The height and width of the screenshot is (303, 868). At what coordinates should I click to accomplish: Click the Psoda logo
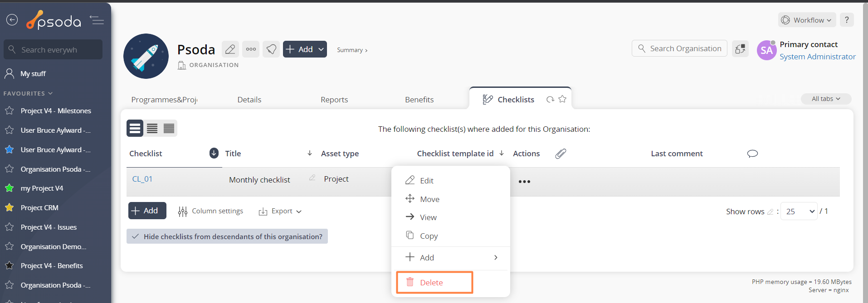click(x=54, y=20)
